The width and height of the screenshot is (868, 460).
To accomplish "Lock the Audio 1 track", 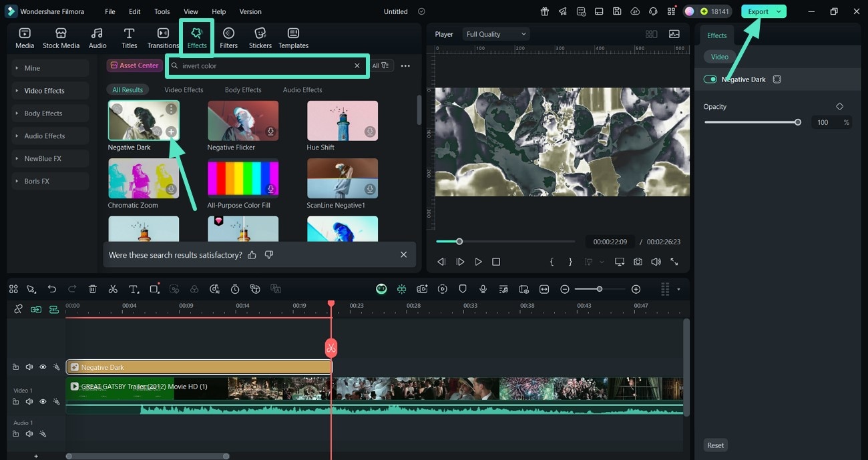I will tap(16, 434).
